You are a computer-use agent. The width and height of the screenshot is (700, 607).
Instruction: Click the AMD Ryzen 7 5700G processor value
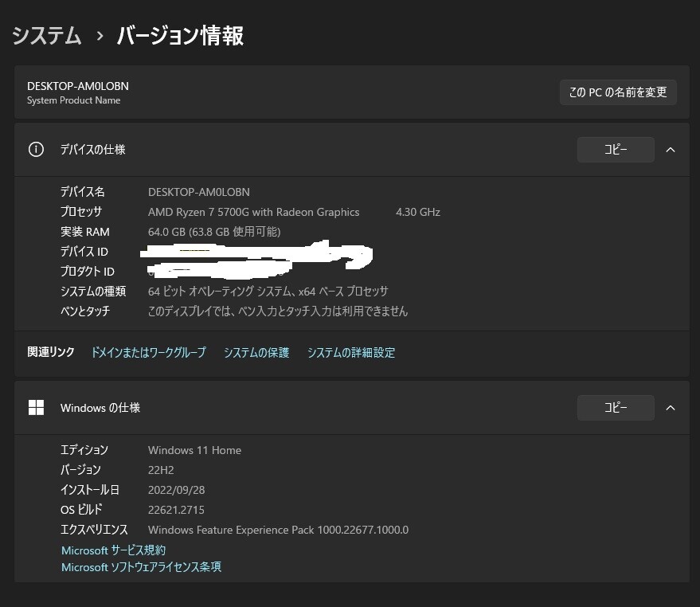pyautogui.click(x=253, y=212)
